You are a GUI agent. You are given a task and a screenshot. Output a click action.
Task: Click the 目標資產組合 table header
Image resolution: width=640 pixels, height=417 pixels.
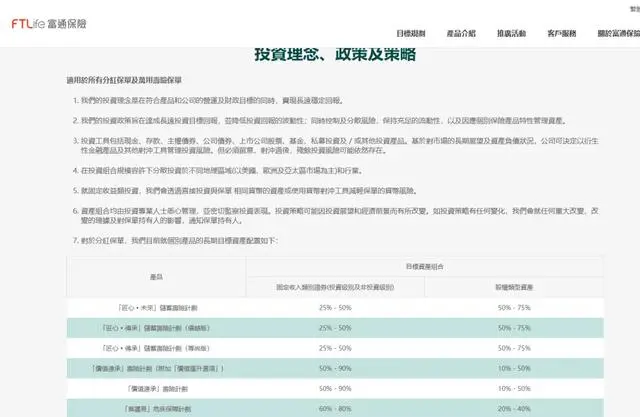click(424, 267)
